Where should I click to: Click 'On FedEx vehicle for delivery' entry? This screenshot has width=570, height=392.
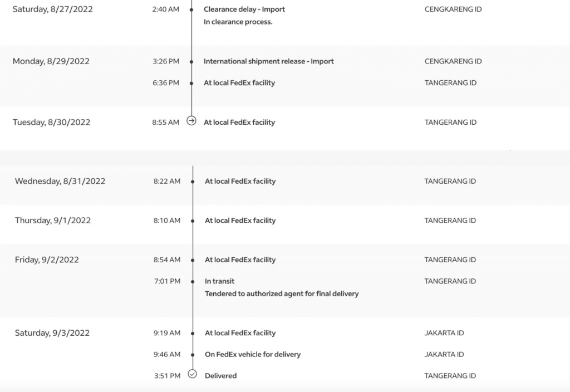(253, 354)
